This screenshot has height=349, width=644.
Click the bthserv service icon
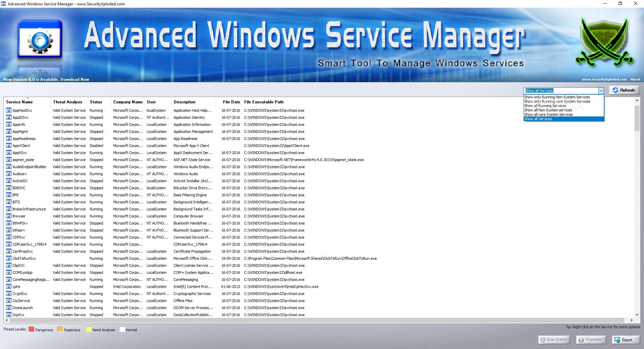(9, 230)
